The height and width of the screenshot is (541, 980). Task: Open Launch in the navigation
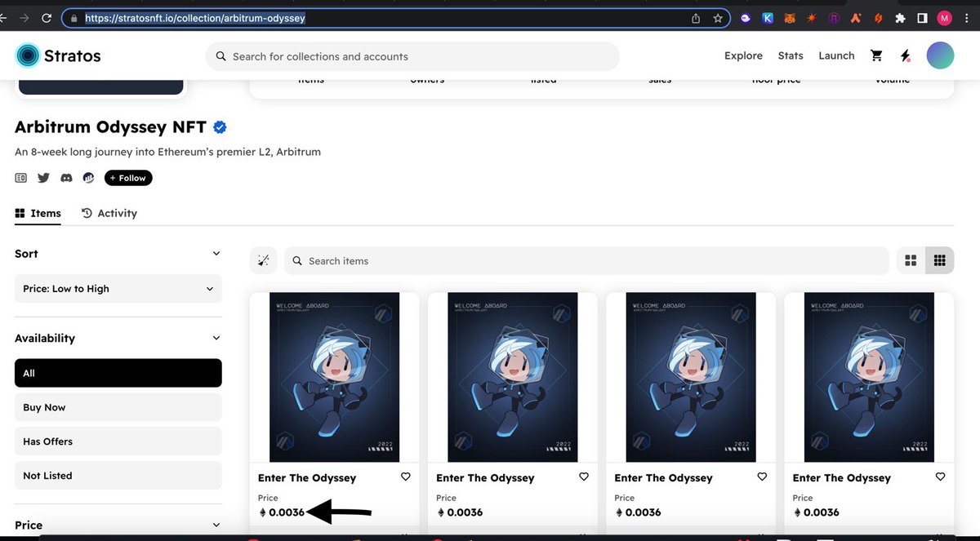coord(836,55)
